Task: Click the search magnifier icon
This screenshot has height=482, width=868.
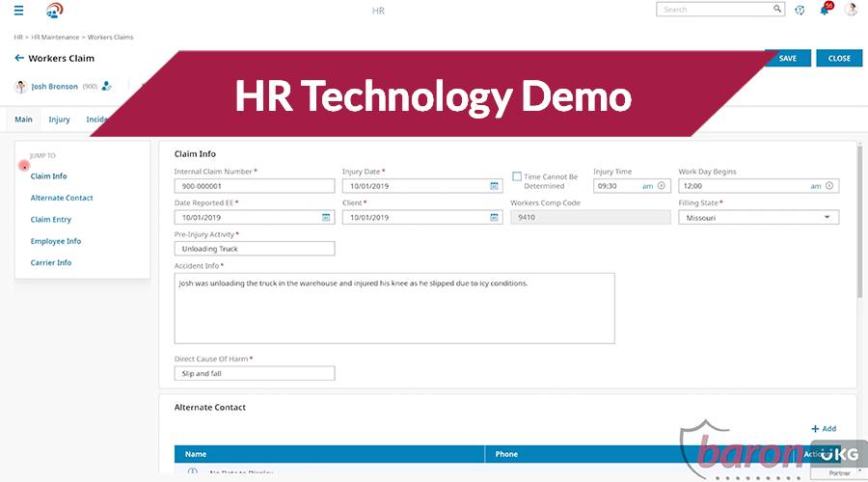Action: click(x=777, y=10)
